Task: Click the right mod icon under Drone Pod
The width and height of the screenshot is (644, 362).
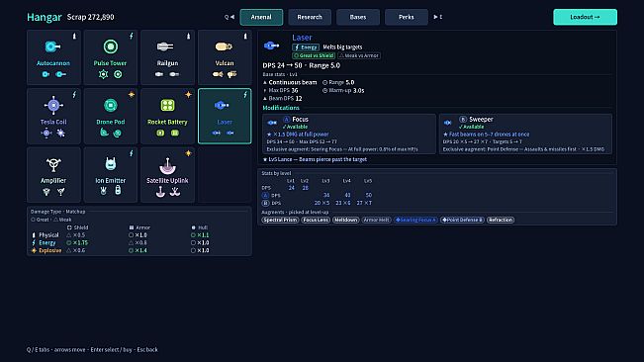Action: pyautogui.click(x=118, y=133)
